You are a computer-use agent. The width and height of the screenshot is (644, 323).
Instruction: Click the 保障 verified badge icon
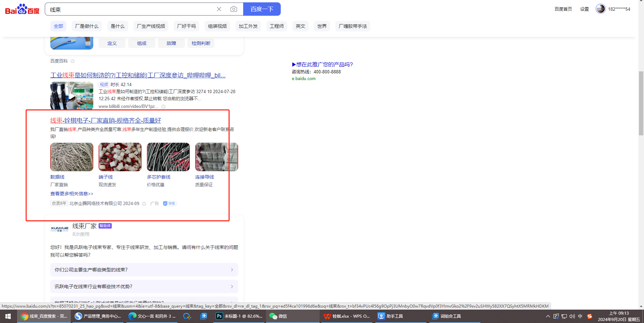170,203
